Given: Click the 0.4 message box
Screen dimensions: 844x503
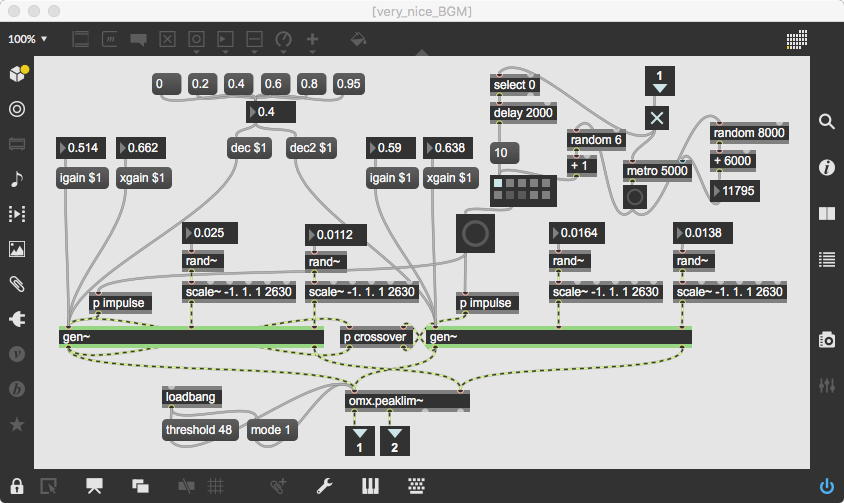Looking at the screenshot, I should click(236, 84).
